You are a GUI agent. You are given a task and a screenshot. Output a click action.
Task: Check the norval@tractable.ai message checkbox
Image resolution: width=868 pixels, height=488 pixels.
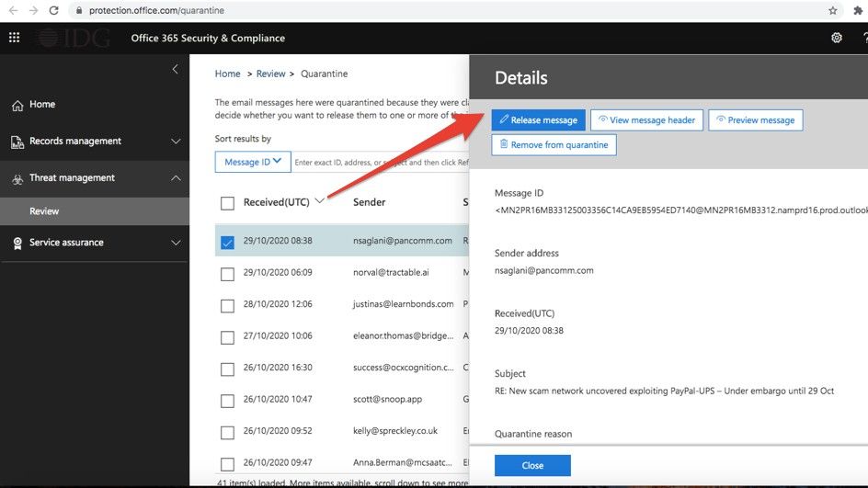pyautogui.click(x=227, y=274)
